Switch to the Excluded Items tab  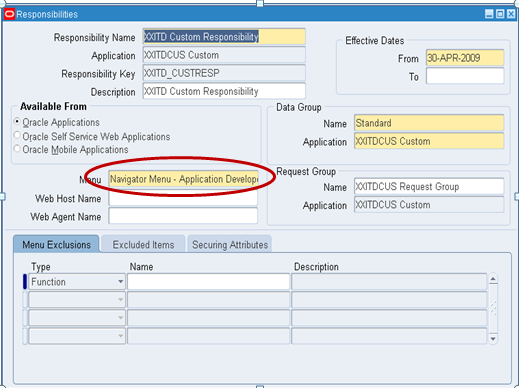(x=143, y=244)
